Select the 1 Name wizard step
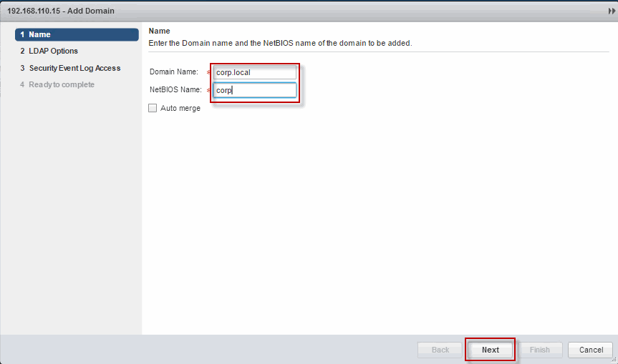 (77, 34)
